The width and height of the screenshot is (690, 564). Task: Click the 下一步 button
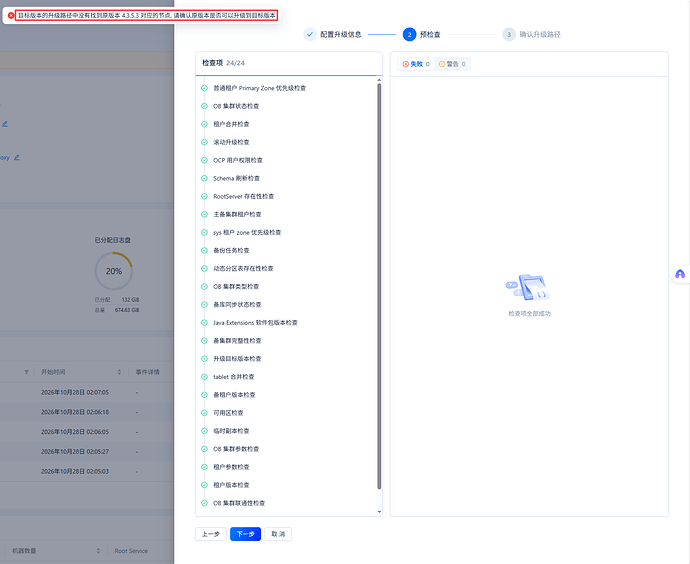pos(246,534)
